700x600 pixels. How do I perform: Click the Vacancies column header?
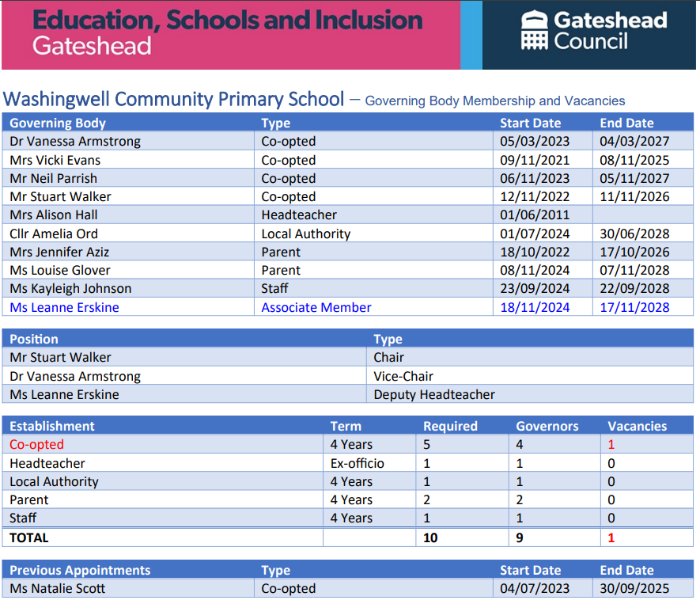pyautogui.click(x=637, y=426)
